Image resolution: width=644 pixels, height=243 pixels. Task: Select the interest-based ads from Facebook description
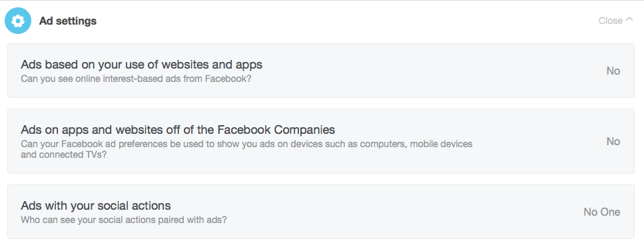(136, 78)
